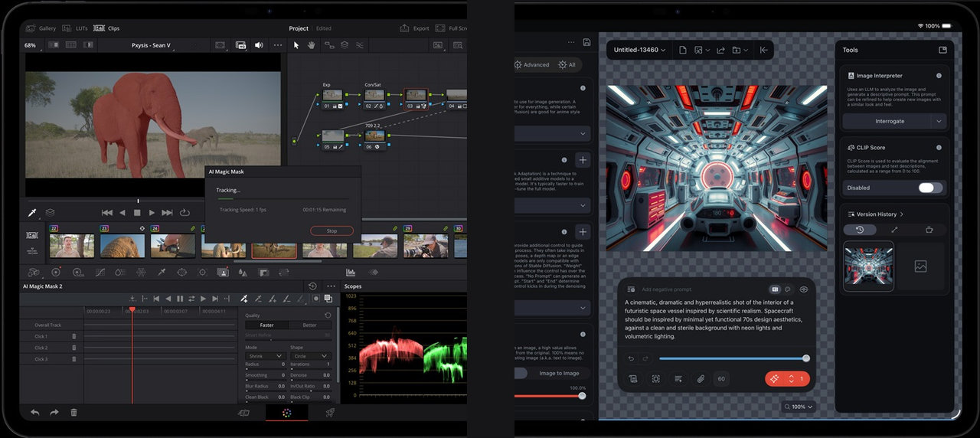Select the Better quality option

tap(309, 325)
